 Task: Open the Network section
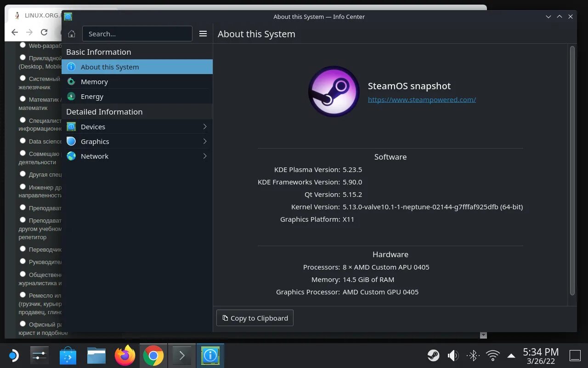(137, 156)
